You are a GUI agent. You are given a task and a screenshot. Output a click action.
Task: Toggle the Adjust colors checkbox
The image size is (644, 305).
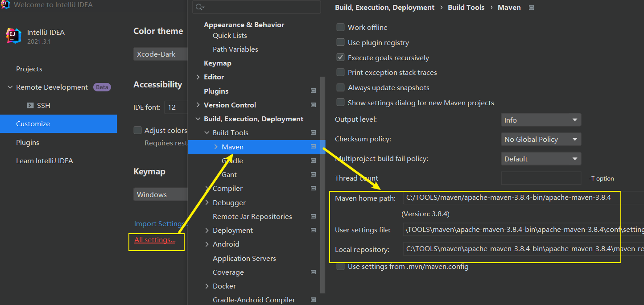[x=138, y=130]
